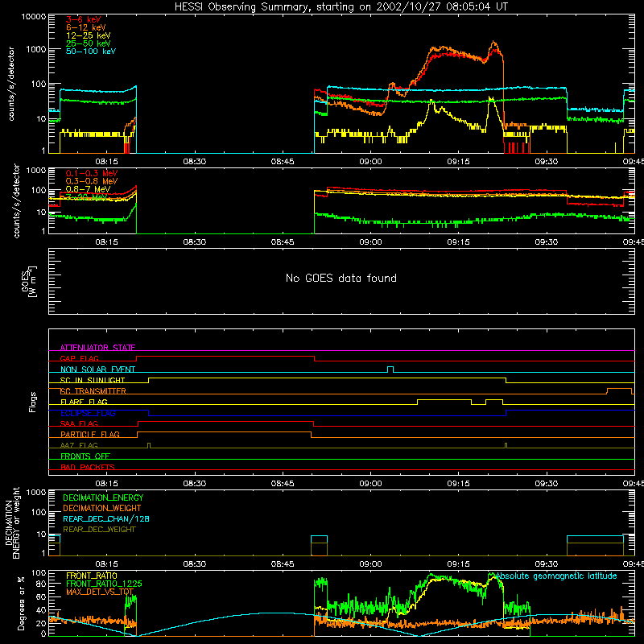Image resolution: width=644 pixels, height=644 pixels.
Task: Click the cyan REAR_DEC_CHAN box starting at 09:34
Action: pos(595,536)
